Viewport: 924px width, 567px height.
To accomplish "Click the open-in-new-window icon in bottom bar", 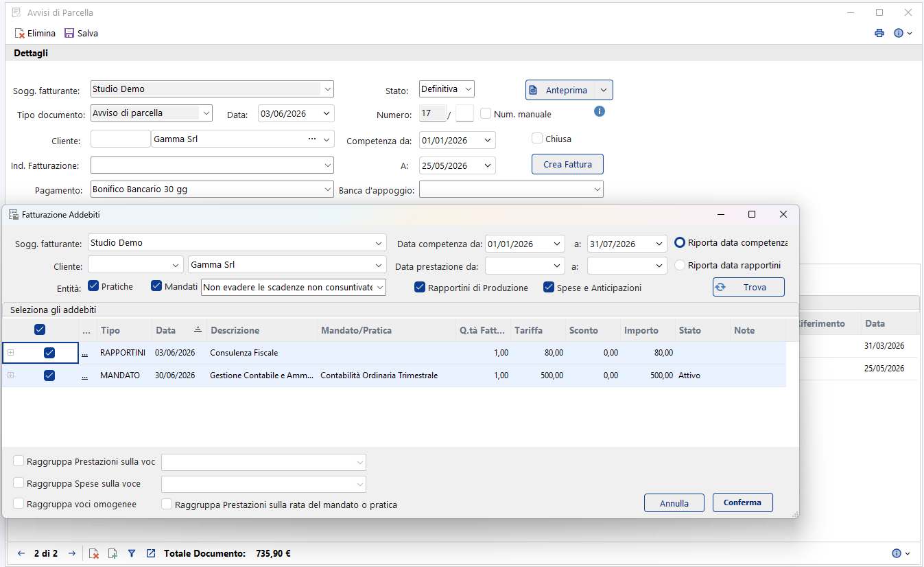I will 151,553.
